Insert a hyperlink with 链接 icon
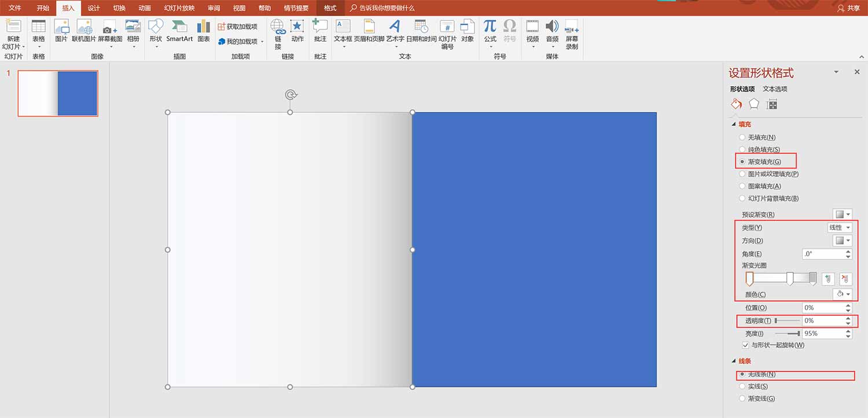Screen dimensions: 868x418 tap(278, 26)
